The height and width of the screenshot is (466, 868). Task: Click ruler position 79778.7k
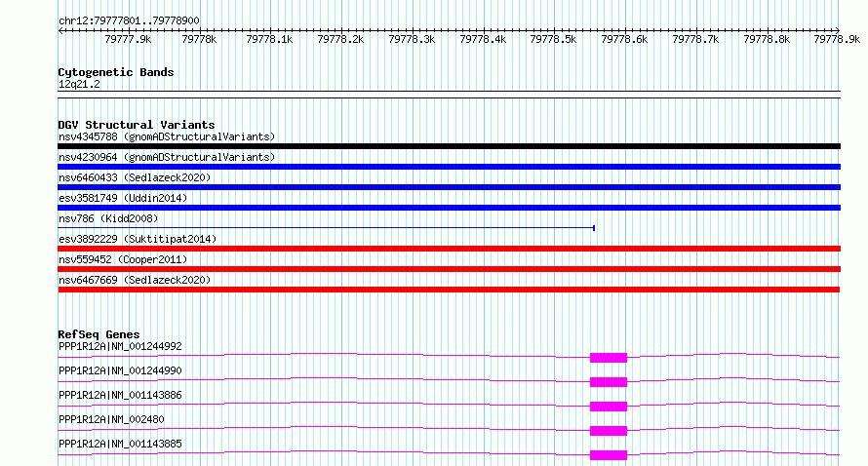tap(695, 39)
